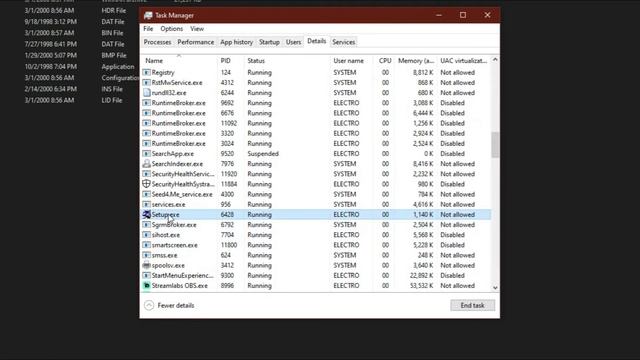Image resolution: width=640 pixels, height=360 pixels.
Task: Sort by the CPU column header
Action: (384, 60)
